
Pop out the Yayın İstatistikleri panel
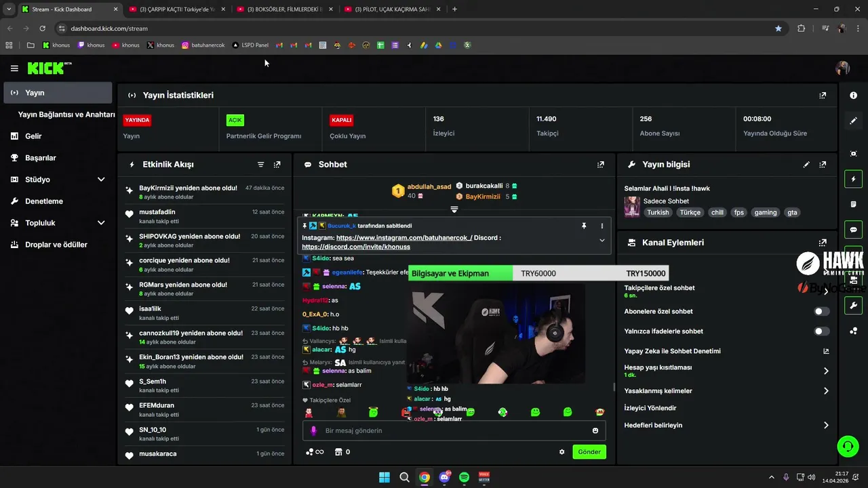click(823, 96)
